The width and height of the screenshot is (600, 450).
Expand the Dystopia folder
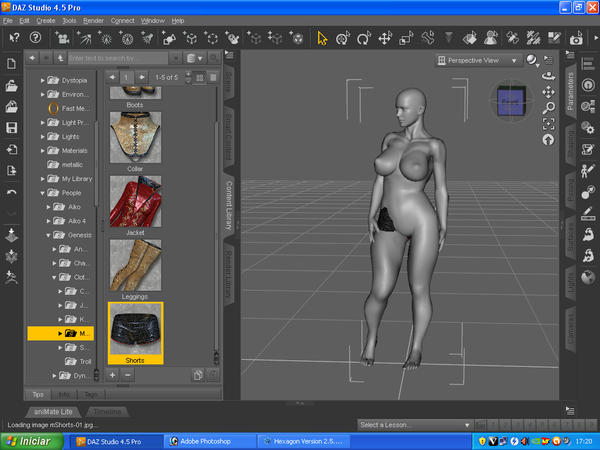click(x=42, y=81)
